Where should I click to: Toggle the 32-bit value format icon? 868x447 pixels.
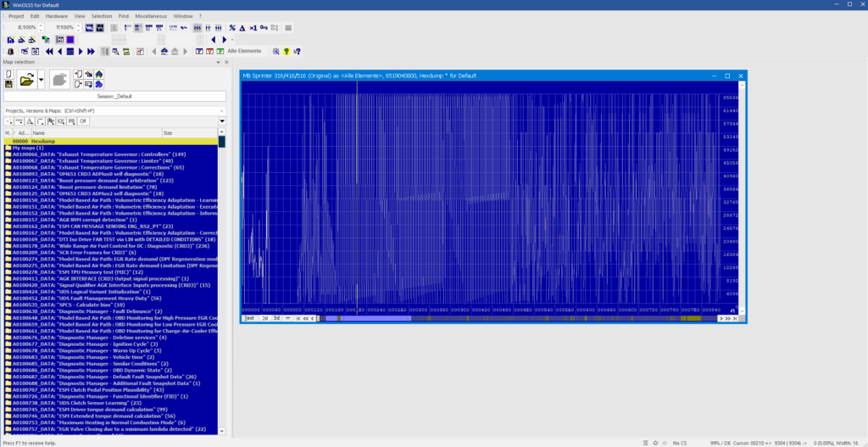pyautogui.click(x=148, y=28)
